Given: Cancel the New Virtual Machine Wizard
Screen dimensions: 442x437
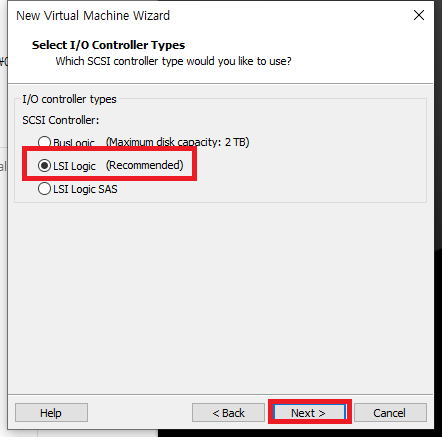Looking at the screenshot, I should pos(390,413).
